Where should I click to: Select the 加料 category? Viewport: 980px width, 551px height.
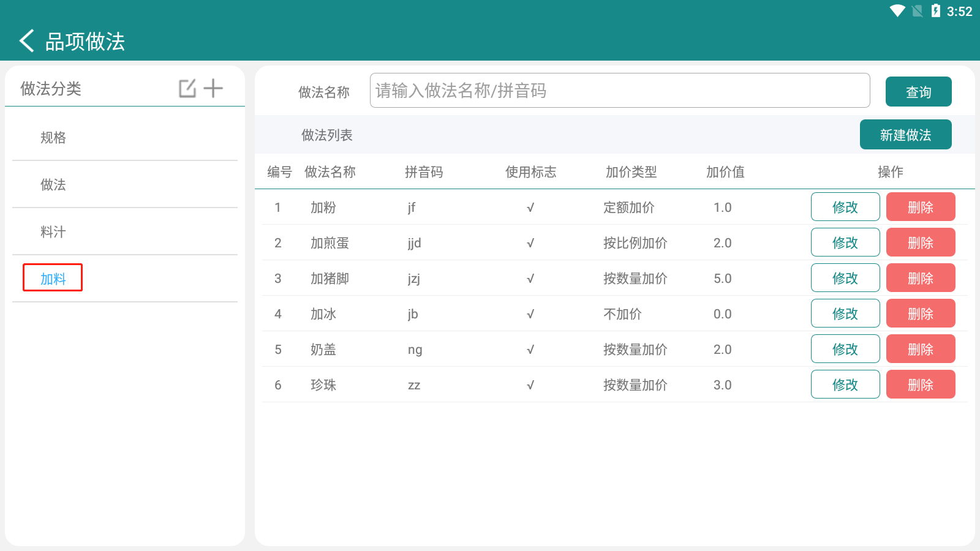53,279
